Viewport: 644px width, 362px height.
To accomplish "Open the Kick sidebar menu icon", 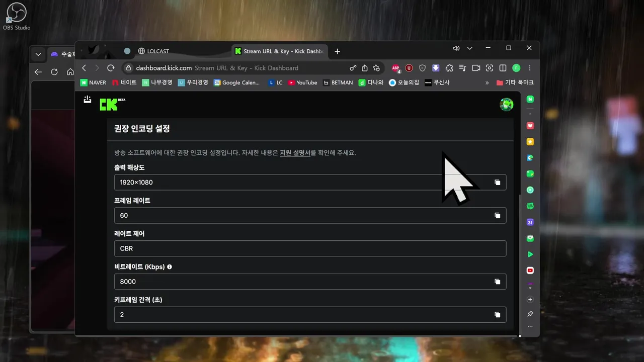I will tap(88, 100).
